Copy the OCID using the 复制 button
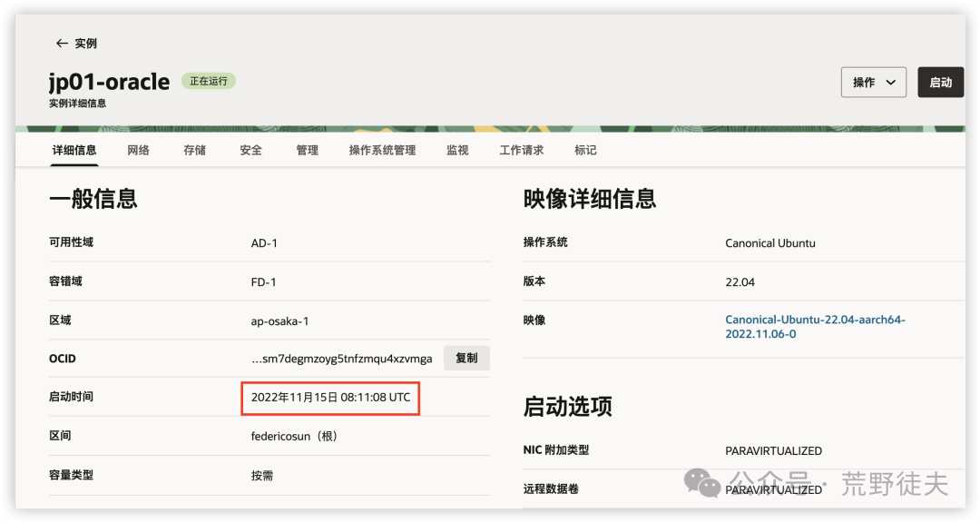Viewport: 980px width, 523px height. click(465, 358)
